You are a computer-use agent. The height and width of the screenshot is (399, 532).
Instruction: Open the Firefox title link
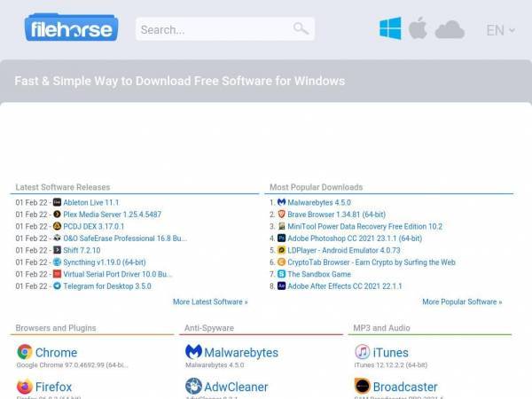pos(53,387)
